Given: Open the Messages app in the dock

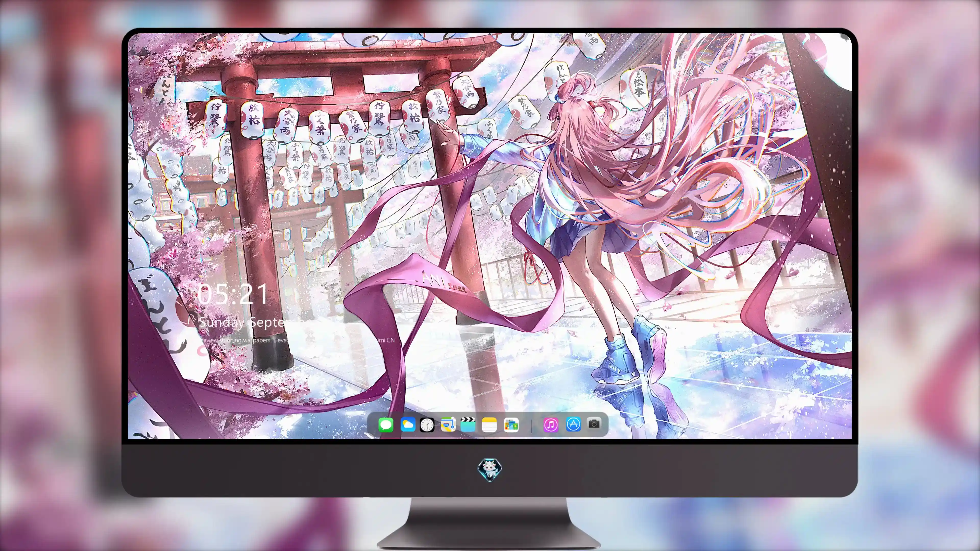Looking at the screenshot, I should point(386,425).
